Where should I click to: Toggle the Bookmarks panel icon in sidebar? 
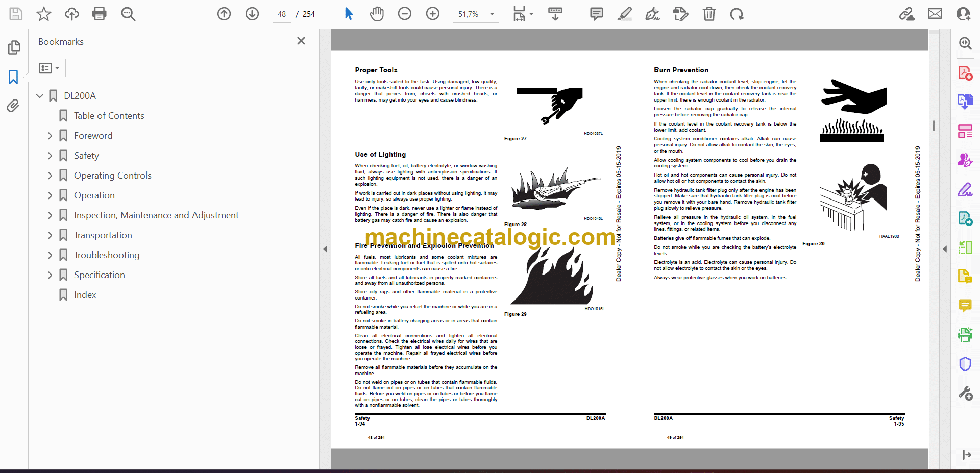(13, 77)
